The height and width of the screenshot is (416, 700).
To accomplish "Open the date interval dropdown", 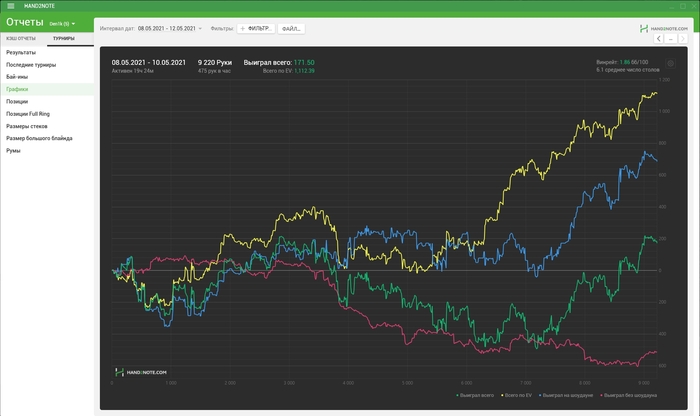I will click(x=170, y=29).
